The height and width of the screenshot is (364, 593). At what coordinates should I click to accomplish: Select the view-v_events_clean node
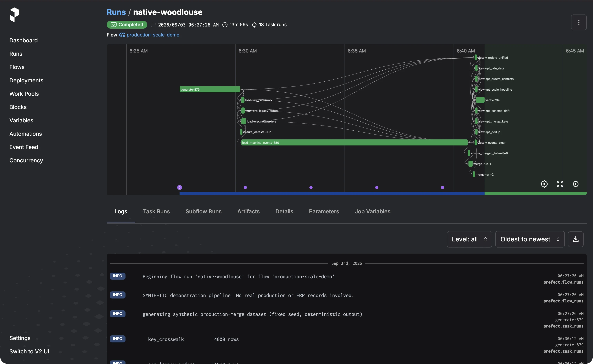476,143
